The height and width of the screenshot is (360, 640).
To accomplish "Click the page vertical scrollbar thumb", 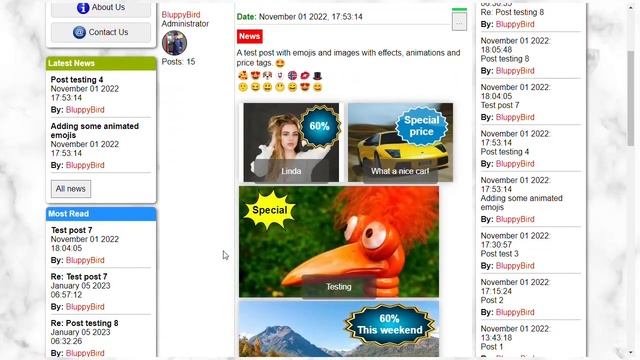I will 631,98.
